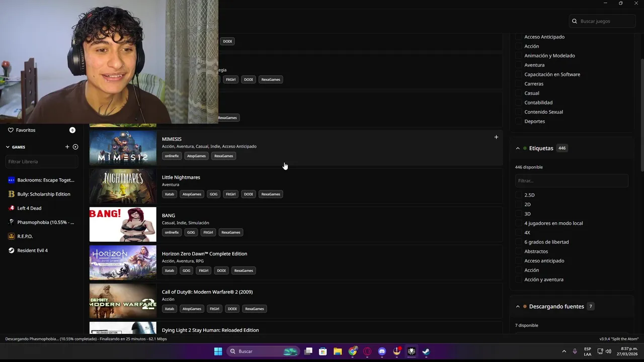Click the volume icon in the system tray
This screenshot has width=644, height=362.
click(x=608, y=351)
